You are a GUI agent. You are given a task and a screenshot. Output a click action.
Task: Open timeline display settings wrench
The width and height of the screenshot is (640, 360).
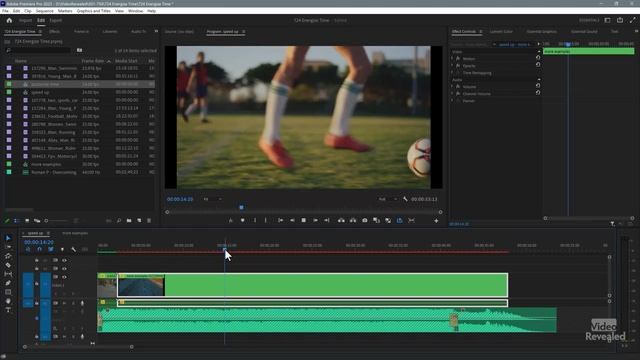(x=73, y=249)
